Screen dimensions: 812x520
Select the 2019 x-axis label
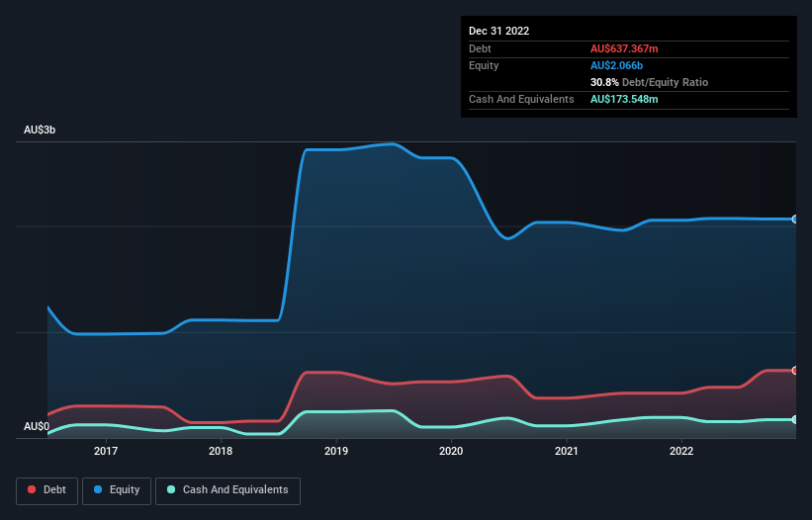(336, 451)
